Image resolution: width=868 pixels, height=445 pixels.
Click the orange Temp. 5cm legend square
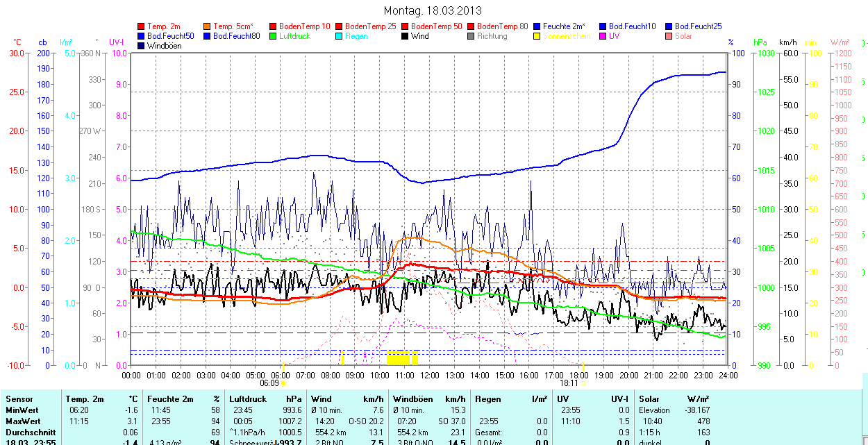208,26
